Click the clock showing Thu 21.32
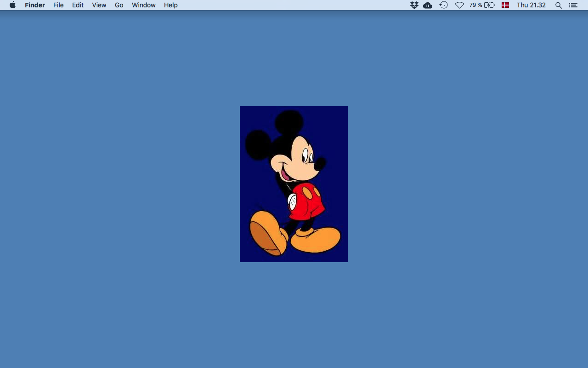Screen dimensions: 588x368 click(531, 5)
